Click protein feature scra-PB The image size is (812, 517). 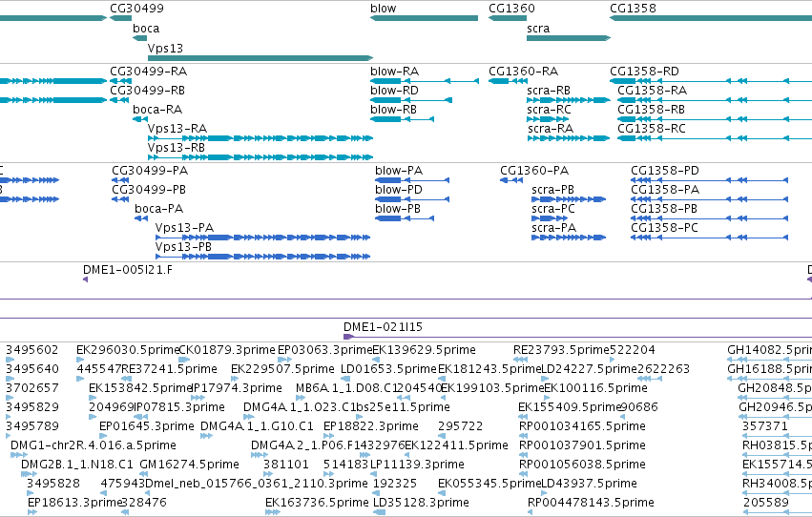(569, 199)
